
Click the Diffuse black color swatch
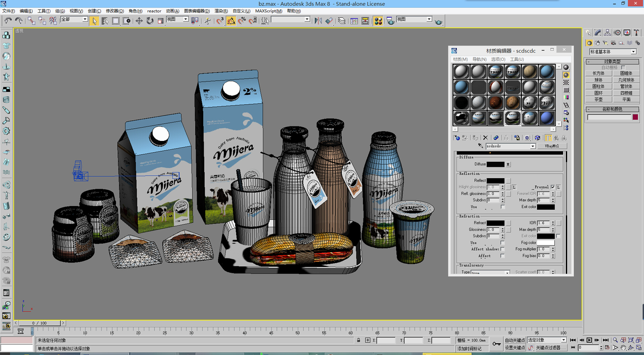point(495,165)
